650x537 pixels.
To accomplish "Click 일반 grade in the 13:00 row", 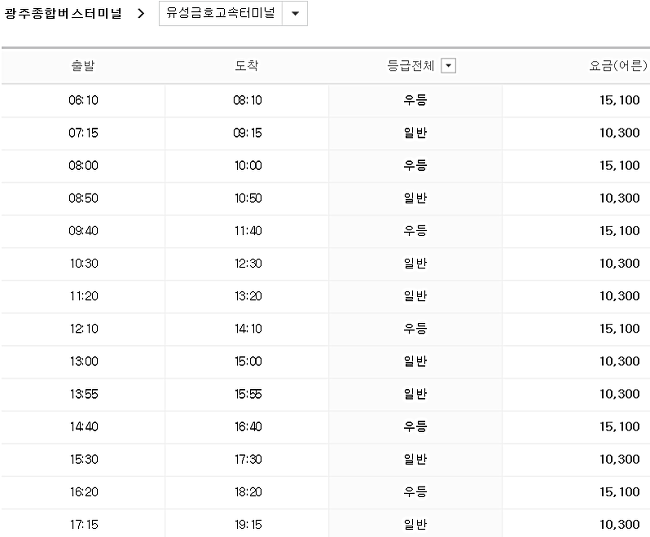I will tap(415, 361).
